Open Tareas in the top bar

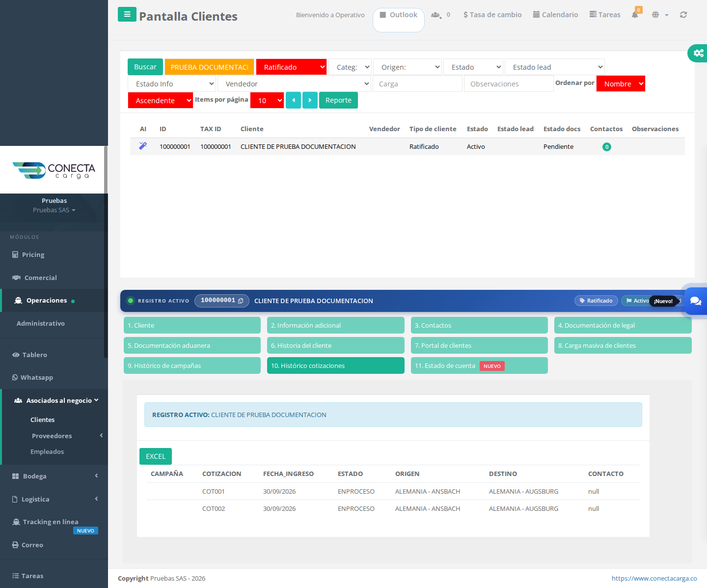pyautogui.click(x=605, y=15)
